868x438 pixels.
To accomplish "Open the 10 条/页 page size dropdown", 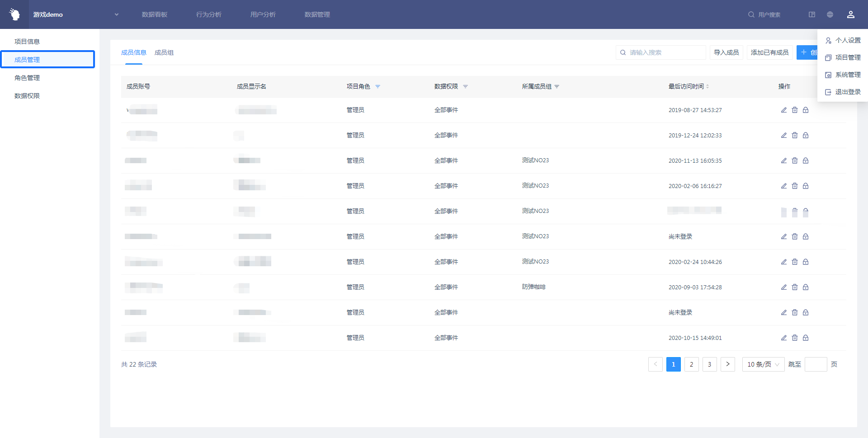I will coord(763,364).
